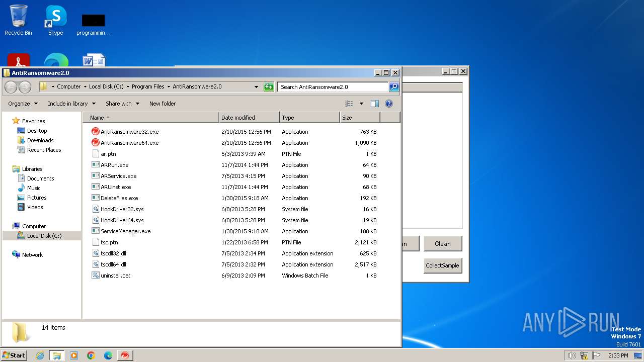
Task: Select the Libraries tree node
Action: click(32, 169)
